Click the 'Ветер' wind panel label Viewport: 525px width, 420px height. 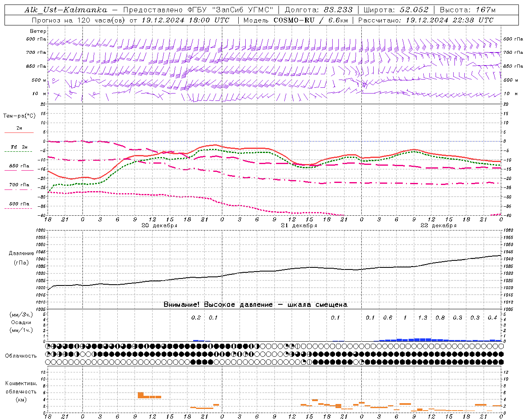(38, 31)
